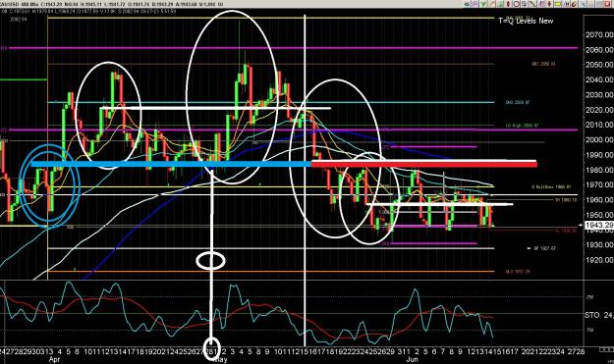Click the 2050.00 price axis label

pos(599,65)
